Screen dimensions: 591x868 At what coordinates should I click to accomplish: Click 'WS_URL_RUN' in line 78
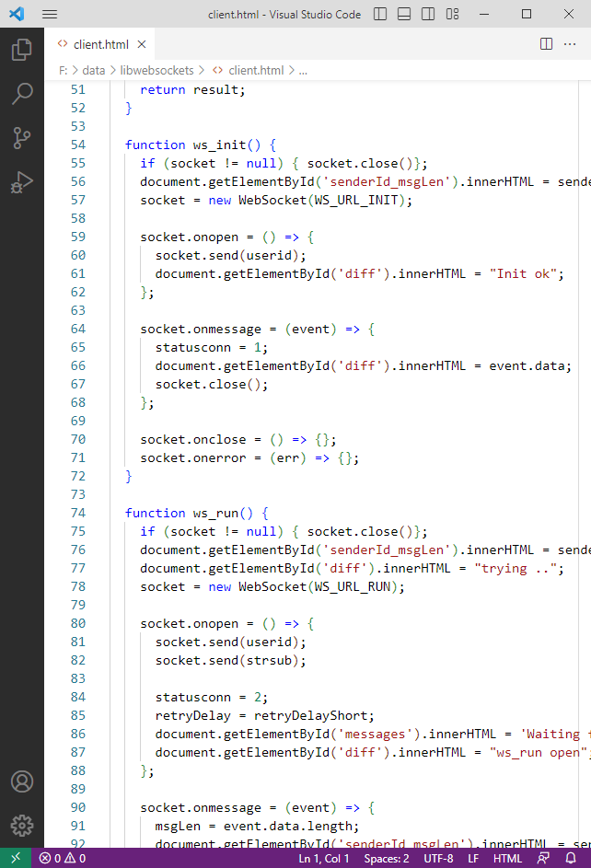coord(352,586)
